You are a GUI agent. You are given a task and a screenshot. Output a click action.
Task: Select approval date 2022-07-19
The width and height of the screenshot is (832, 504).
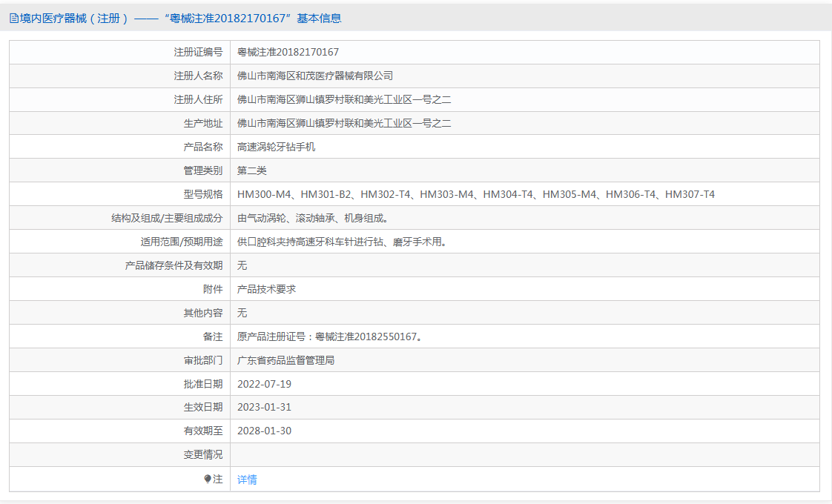click(x=264, y=384)
